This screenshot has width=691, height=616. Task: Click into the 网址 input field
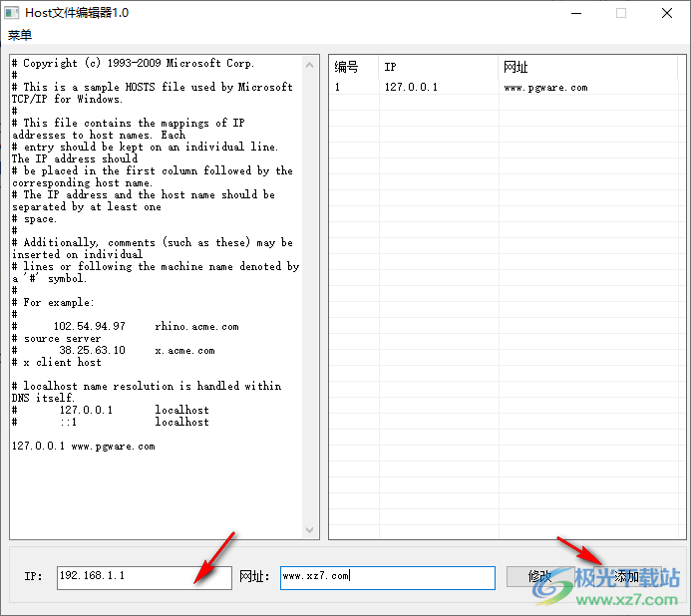[387, 577]
